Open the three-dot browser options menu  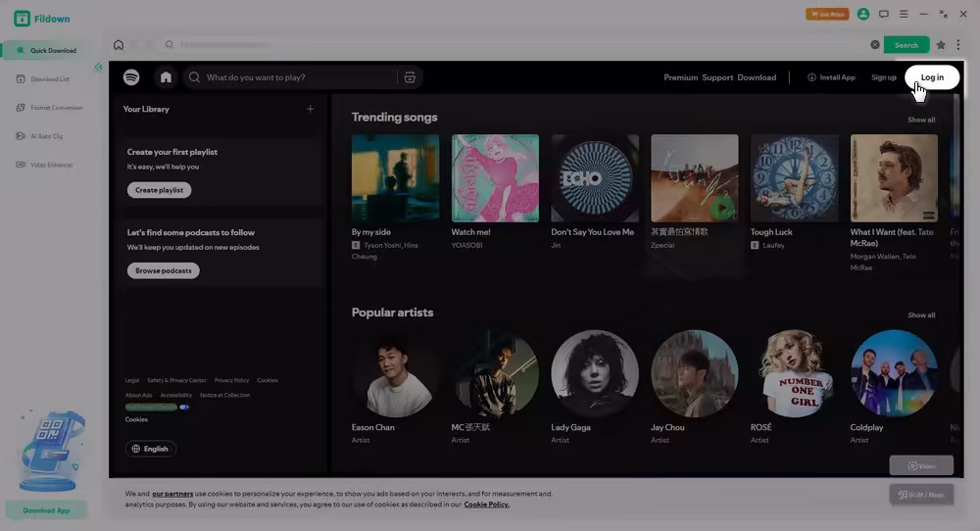[958, 44]
